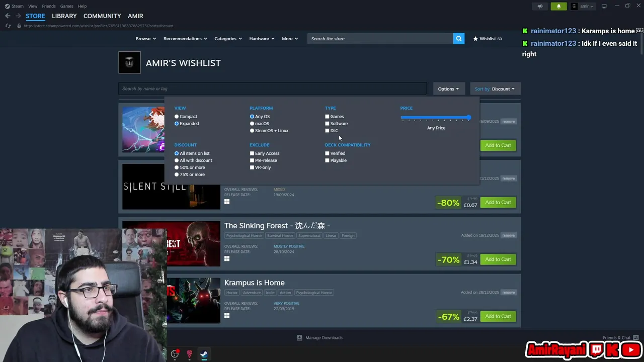Open the View menu
This screenshot has width=644, height=362.
tap(33, 6)
